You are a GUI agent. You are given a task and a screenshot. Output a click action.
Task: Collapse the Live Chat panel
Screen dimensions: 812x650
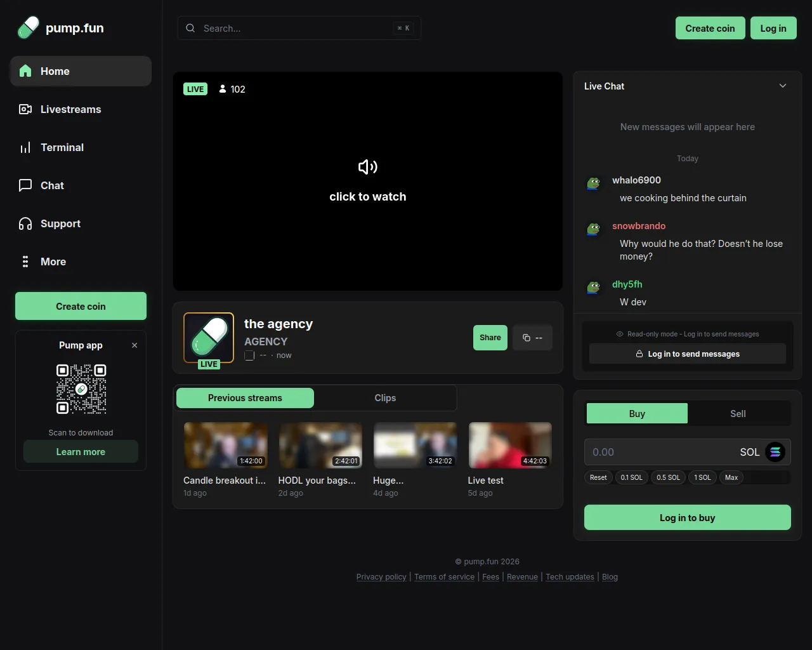tap(783, 86)
